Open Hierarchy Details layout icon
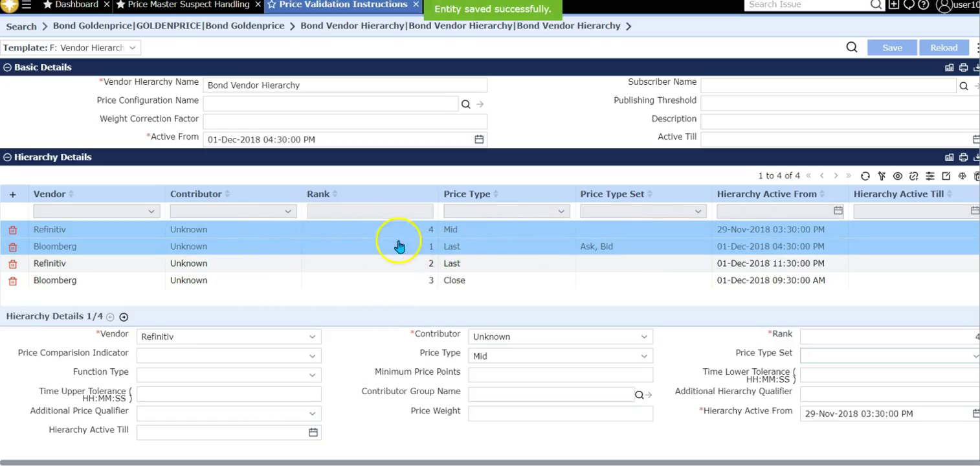 tap(950, 157)
